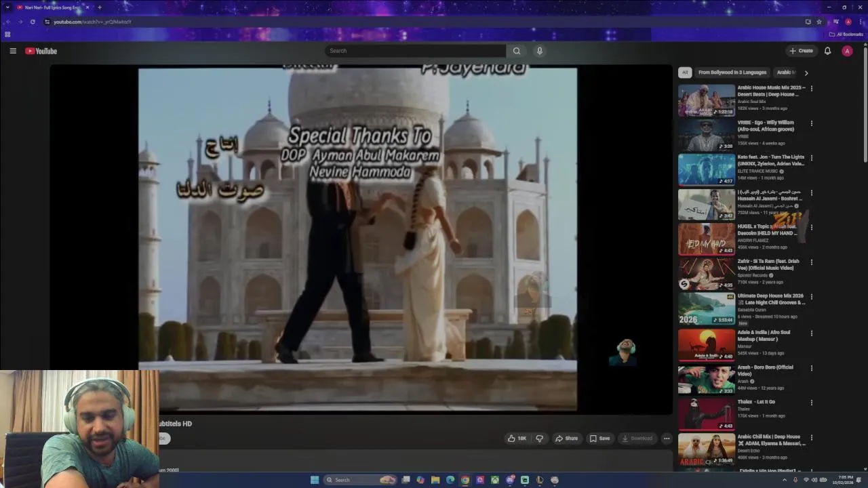Close the Nari Nari YouTube tab
Viewport: 868px width, 488px height.
pos(87,7)
